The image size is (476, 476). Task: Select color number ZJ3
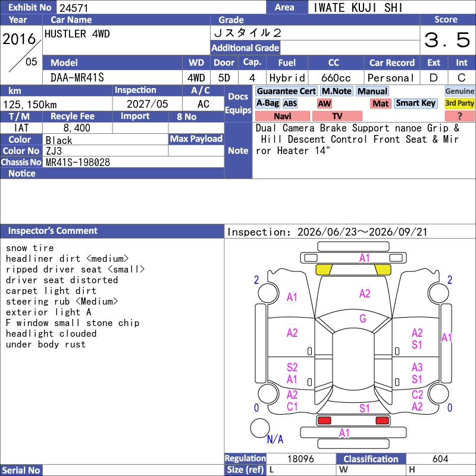[x=54, y=151]
